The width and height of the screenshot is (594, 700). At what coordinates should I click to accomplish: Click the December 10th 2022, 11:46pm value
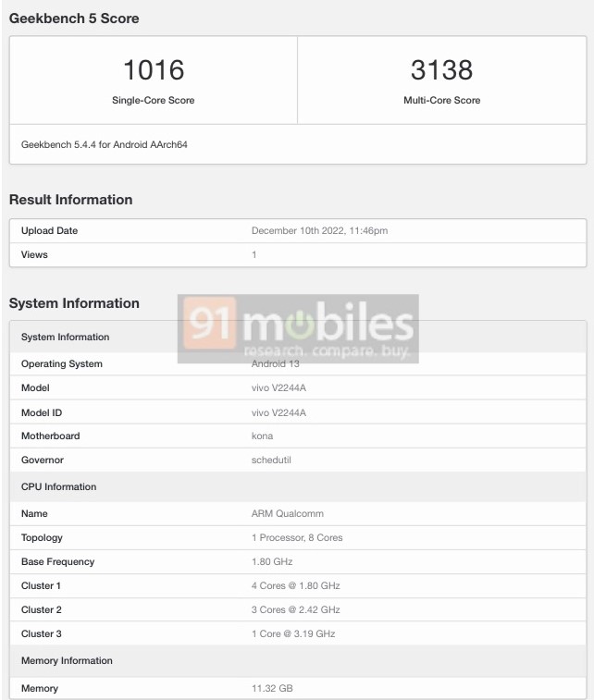tap(319, 231)
